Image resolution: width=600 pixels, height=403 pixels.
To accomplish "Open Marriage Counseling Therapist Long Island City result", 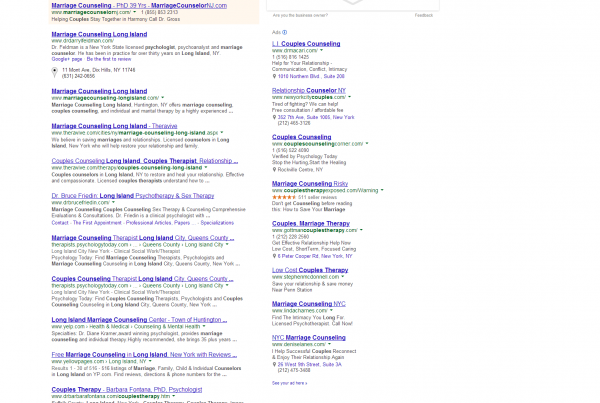I will click(x=143, y=238).
